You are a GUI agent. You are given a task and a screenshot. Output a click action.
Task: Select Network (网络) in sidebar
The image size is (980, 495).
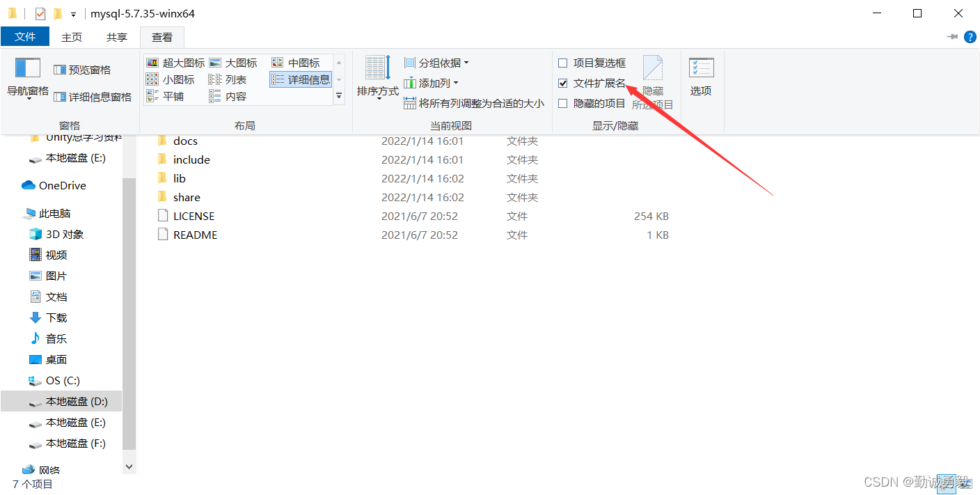pos(42,470)
